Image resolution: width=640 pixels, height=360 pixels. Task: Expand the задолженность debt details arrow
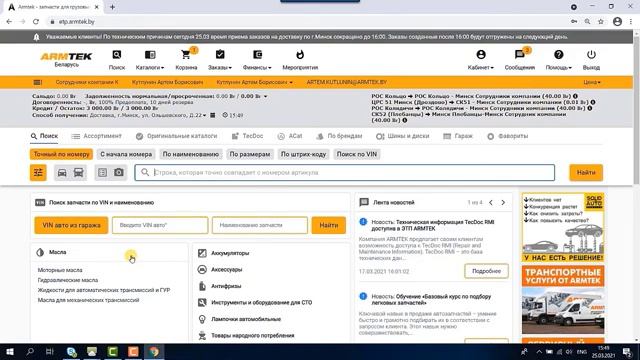265,97
